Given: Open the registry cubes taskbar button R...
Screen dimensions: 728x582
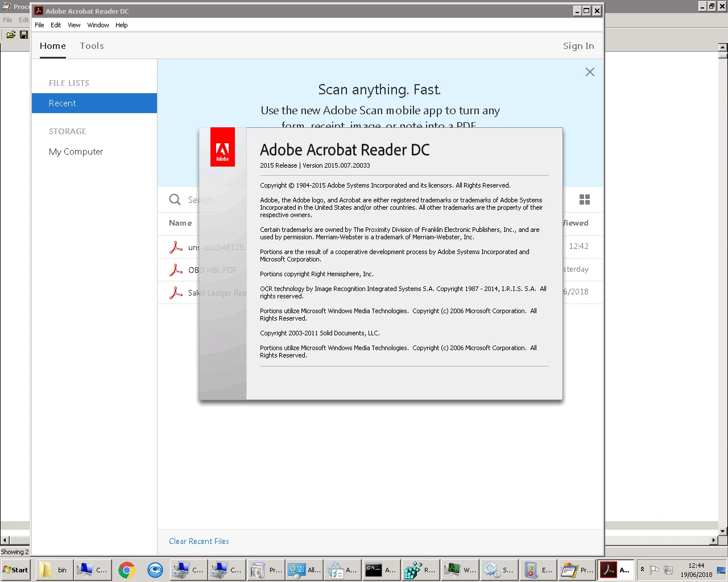Looking at the screenshot, I should [x=420, y=570].
